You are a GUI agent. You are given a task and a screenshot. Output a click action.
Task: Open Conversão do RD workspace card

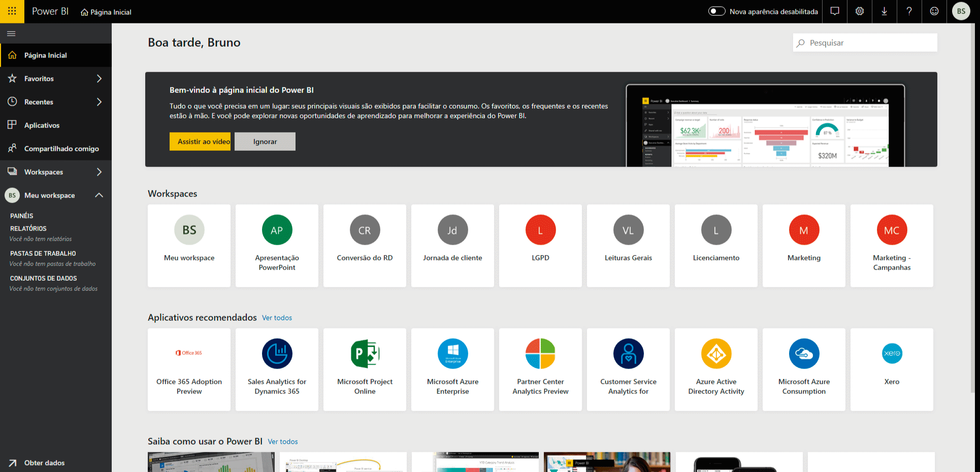[365, 246]
